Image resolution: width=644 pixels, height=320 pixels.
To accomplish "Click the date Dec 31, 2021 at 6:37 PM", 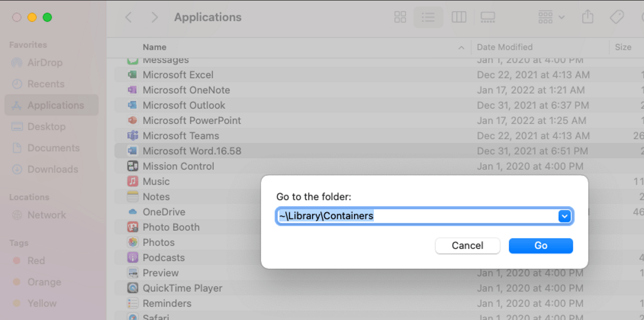I will coord(533,105).
